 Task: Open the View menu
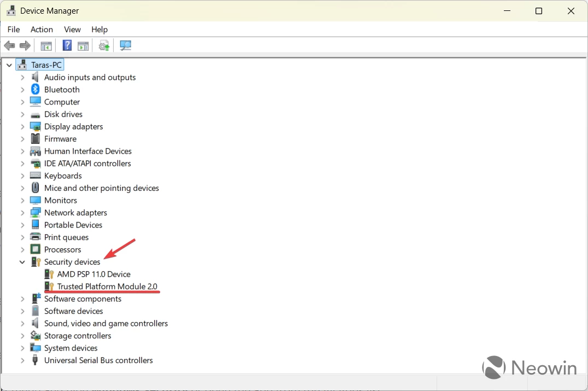pos(72,30)
